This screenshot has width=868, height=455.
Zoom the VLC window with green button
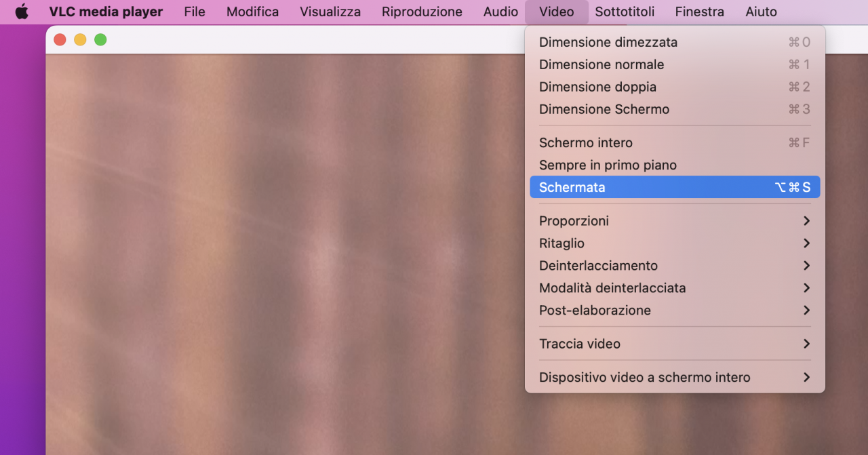[100, 39]
